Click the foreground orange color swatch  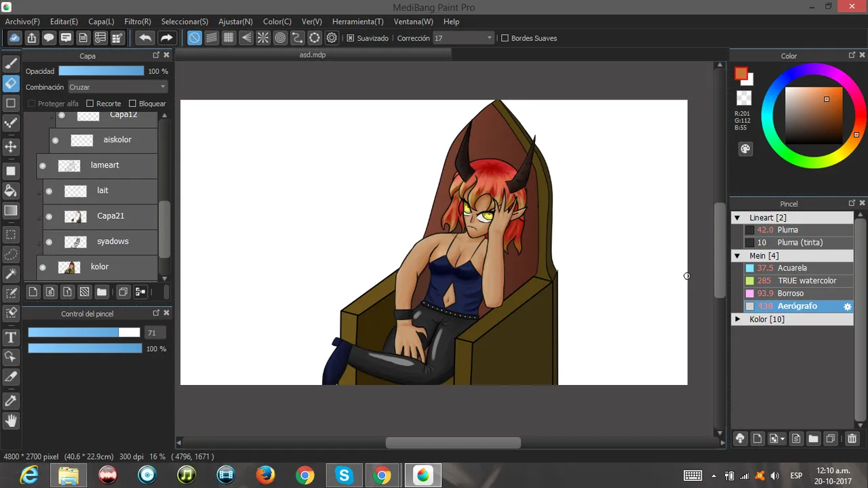point(741,74)
